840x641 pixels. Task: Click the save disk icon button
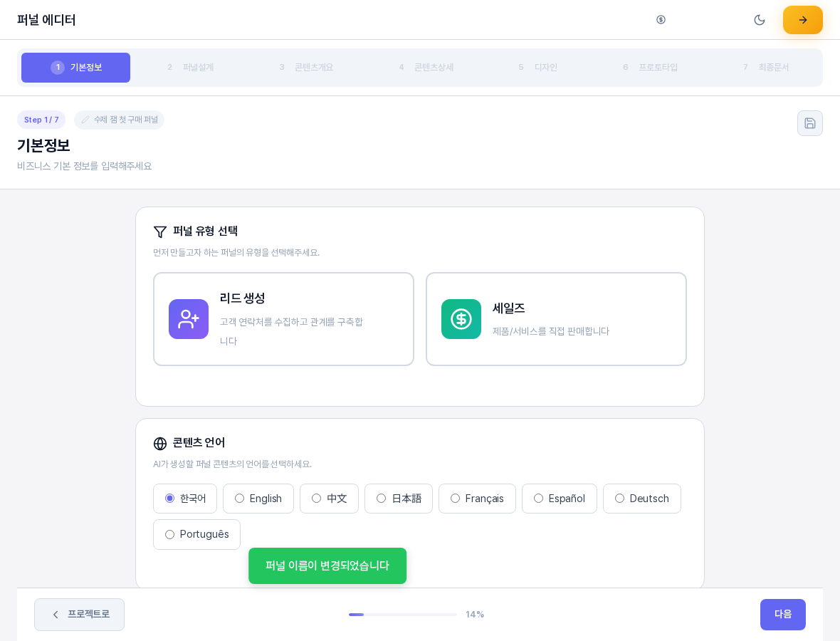809,123
